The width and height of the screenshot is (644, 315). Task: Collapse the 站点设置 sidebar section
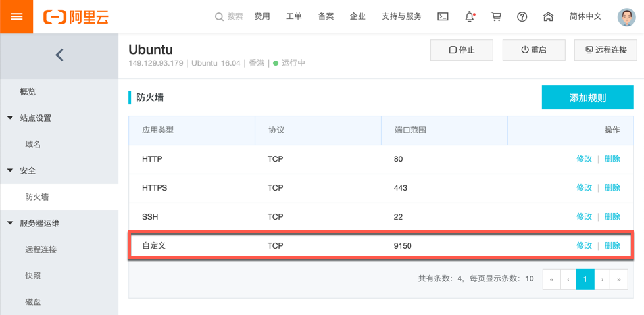(10, 118)
